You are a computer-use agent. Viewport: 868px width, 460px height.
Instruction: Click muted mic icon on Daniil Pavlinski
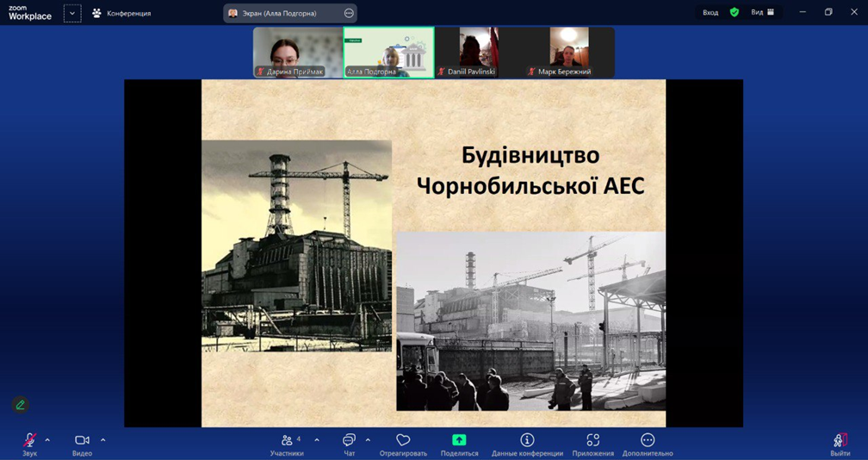click(x=441, y=71)
